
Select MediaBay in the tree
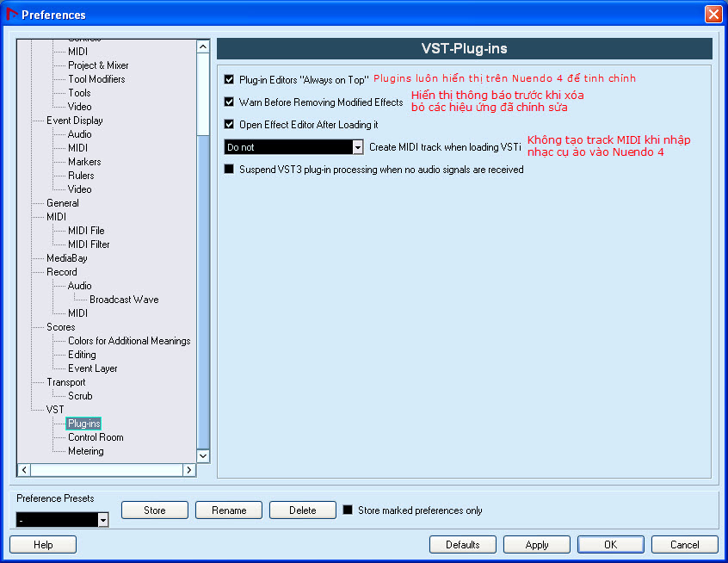coord(67,257)
